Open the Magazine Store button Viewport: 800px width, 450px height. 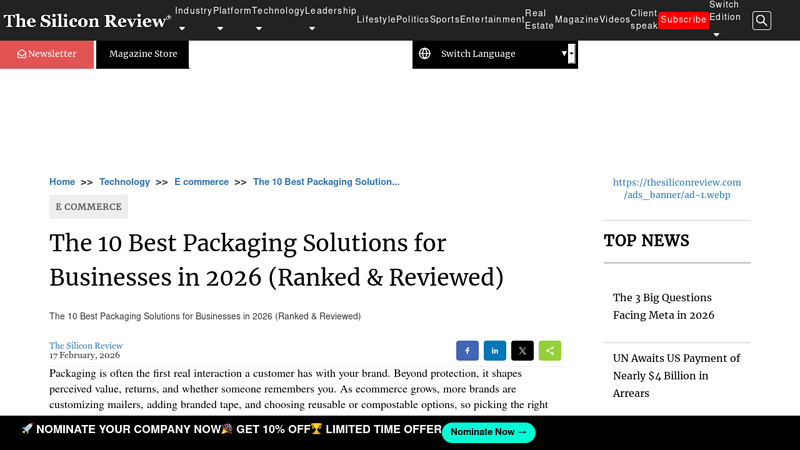coord(143,54)
